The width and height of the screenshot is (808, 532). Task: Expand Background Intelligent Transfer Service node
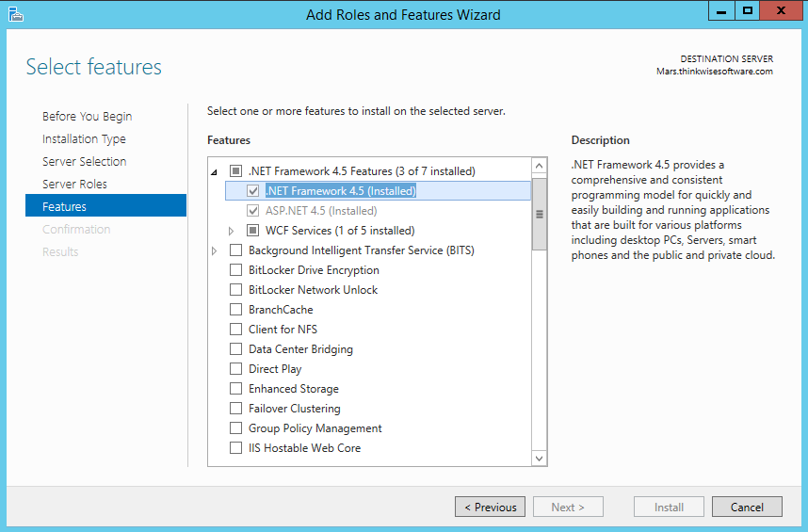click(215, 250)
